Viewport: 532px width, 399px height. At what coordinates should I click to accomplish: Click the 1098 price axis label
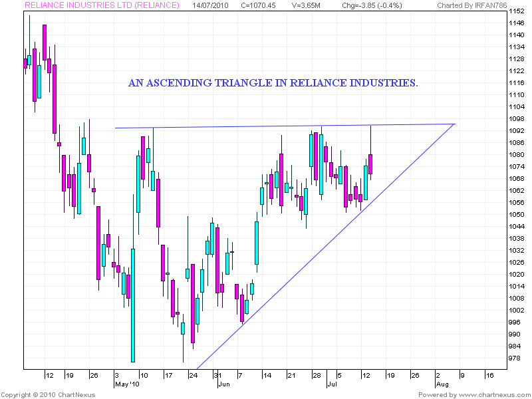(x=517, y=119)
